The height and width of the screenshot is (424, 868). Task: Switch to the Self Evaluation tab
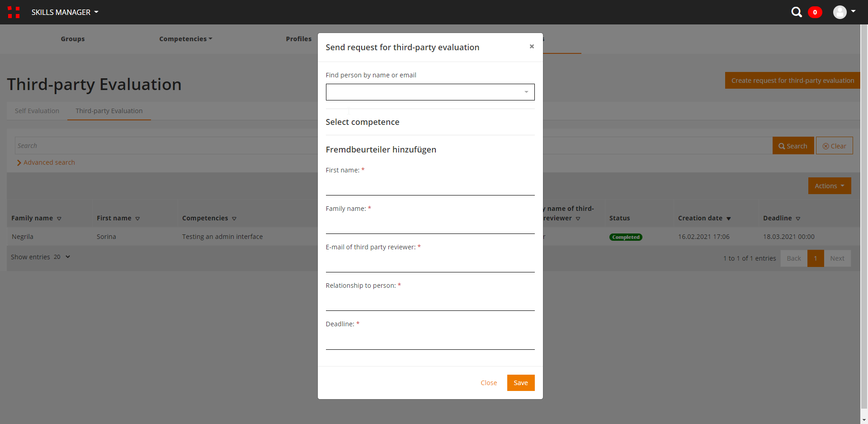click(37, 111)
